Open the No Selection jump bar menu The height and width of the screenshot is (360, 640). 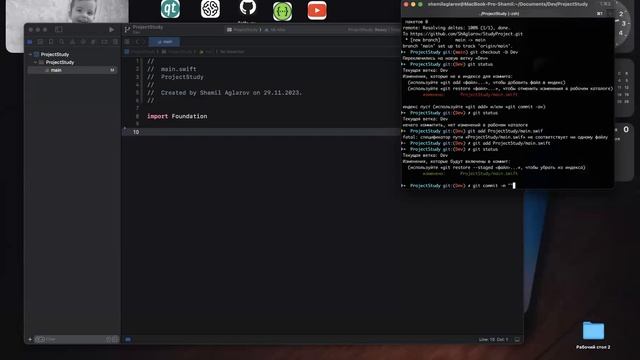pos(232,52)
